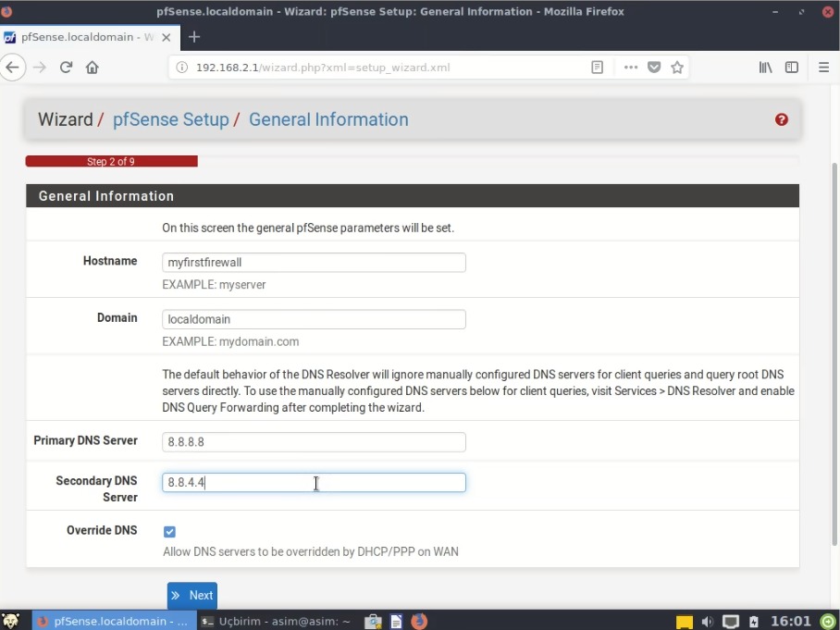Enable Override DNS checkbox

[169, 531]
